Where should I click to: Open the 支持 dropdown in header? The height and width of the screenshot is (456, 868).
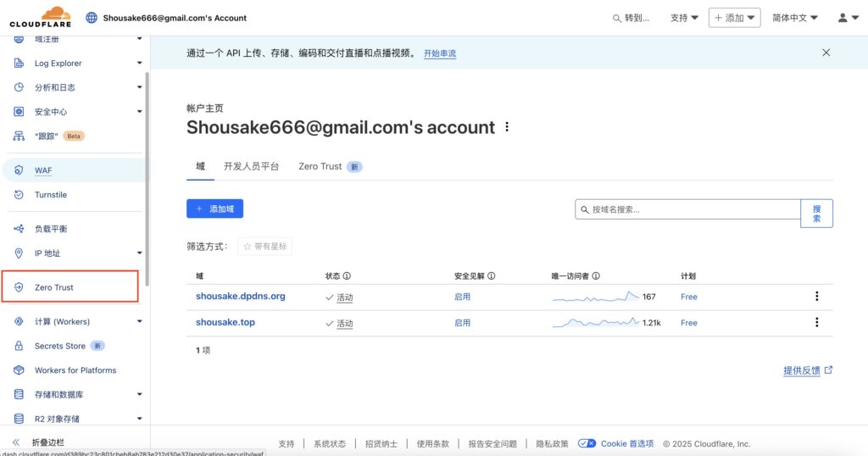[684, 18]
